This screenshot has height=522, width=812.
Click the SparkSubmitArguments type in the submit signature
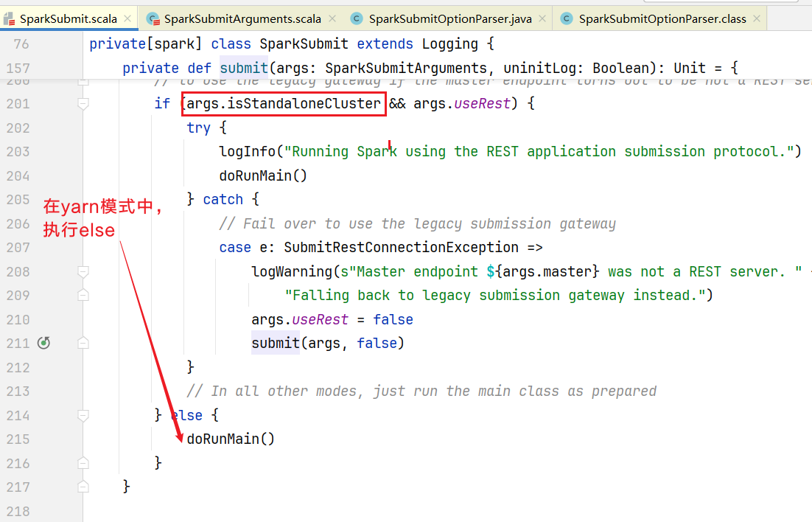tap(406, 69)
